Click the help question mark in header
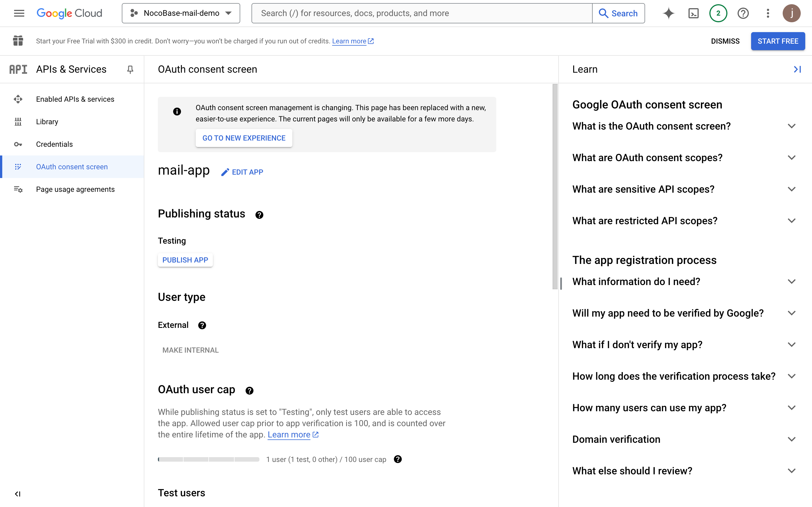This screenshot has width=812, height=507. [743, 13]
